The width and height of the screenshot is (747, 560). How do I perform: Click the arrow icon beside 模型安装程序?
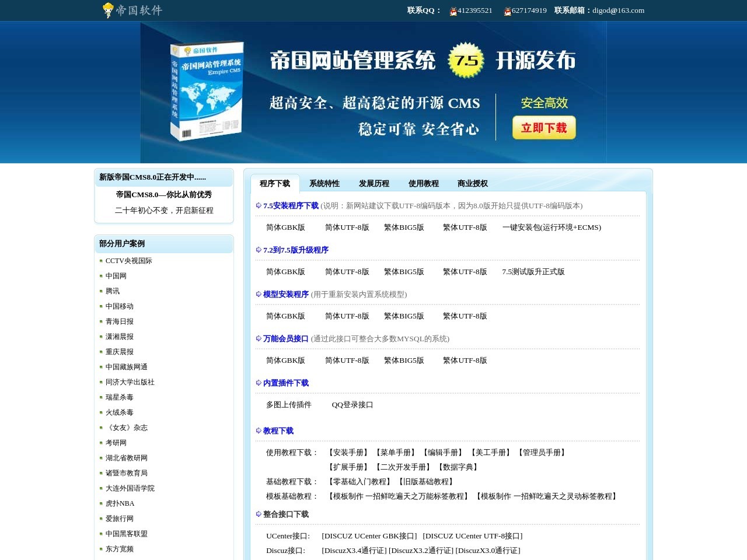(x=257, y=294)
